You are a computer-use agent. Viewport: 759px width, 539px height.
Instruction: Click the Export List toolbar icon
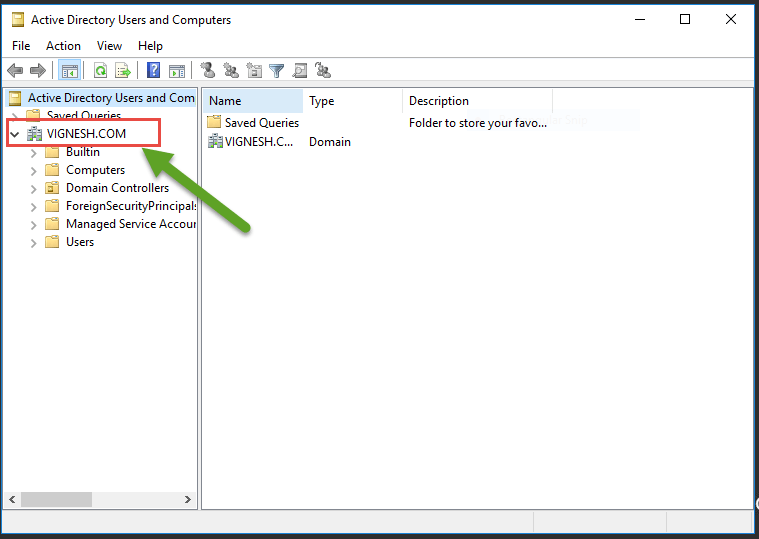tap(123, 70)
